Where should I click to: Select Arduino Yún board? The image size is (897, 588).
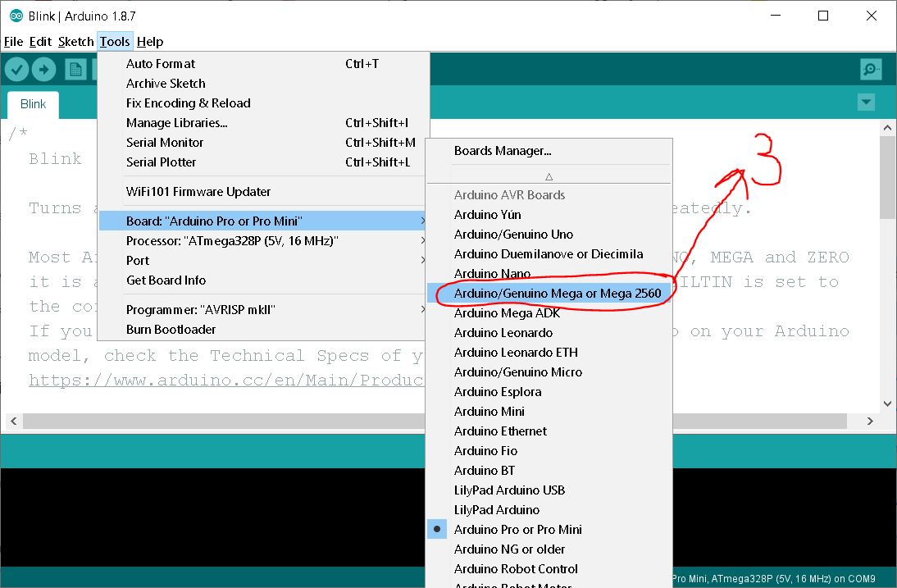549,215
